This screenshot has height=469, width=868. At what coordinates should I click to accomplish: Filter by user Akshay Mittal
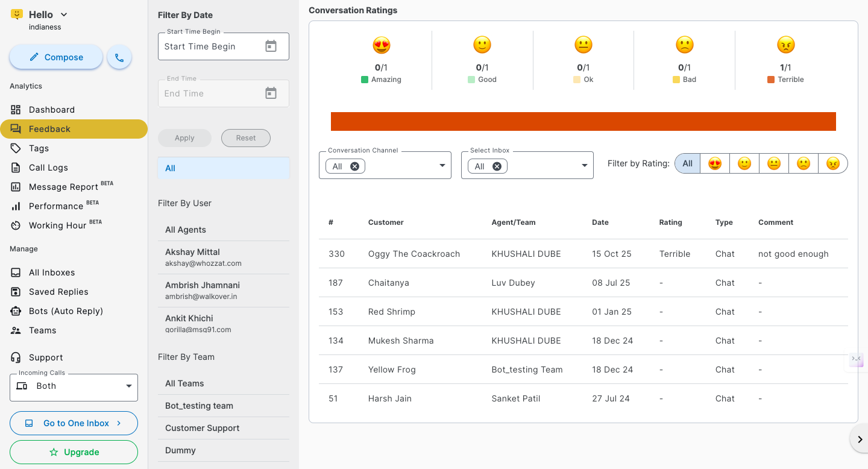click(x=224, y=257)
